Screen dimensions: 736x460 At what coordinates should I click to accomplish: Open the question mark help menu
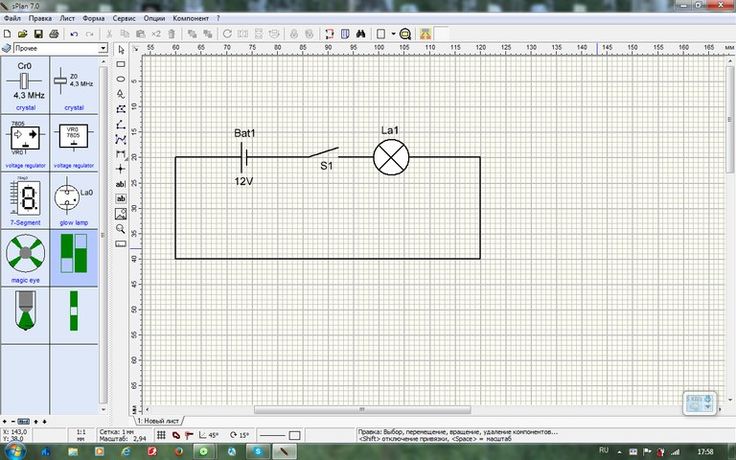pyautogui.click(x=218, y=18)
